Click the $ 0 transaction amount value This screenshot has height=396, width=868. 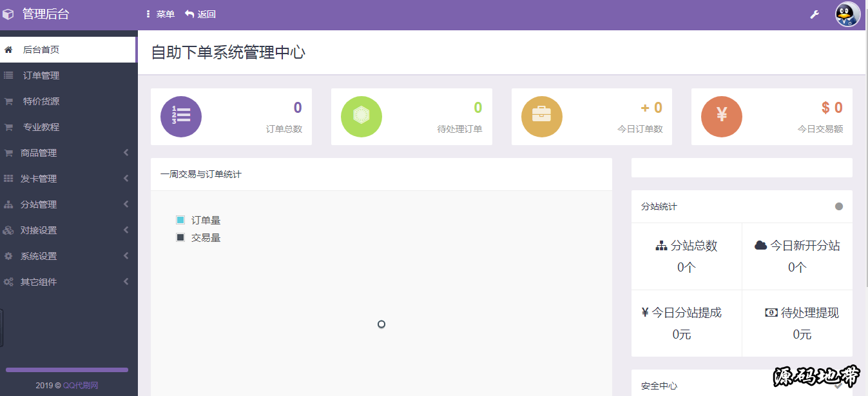832,108
